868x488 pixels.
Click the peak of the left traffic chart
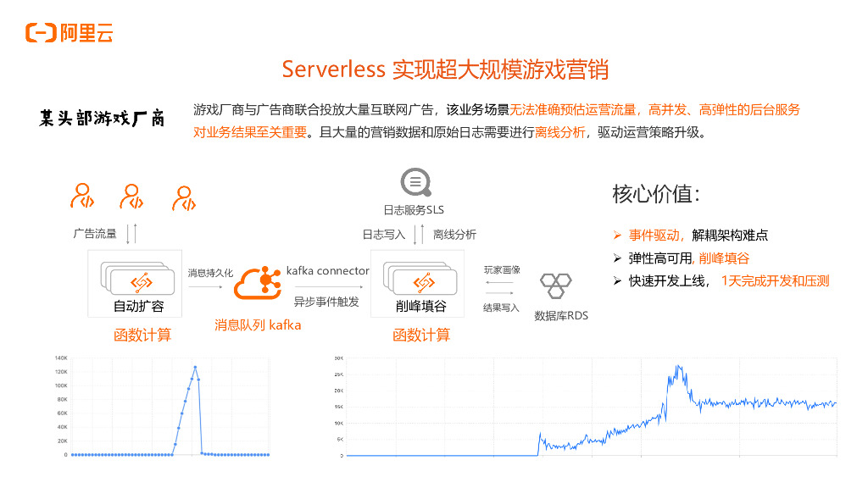[x=196, y=368]
